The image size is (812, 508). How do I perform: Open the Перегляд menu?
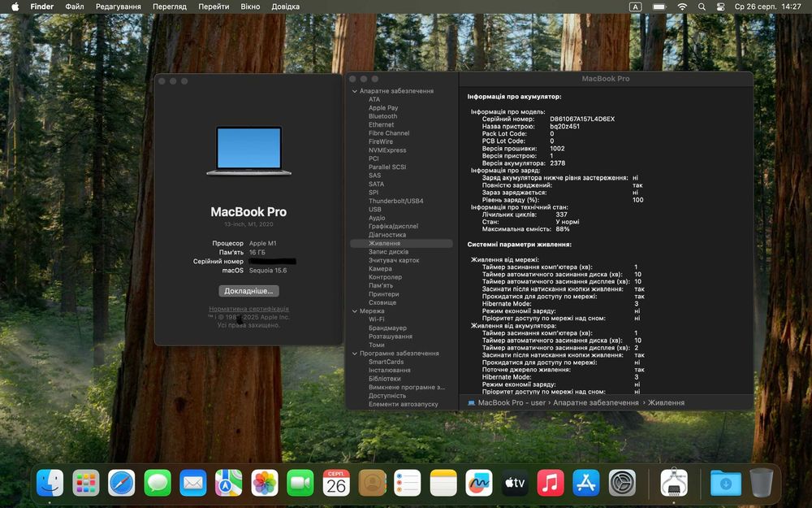[x=170, y=7]
